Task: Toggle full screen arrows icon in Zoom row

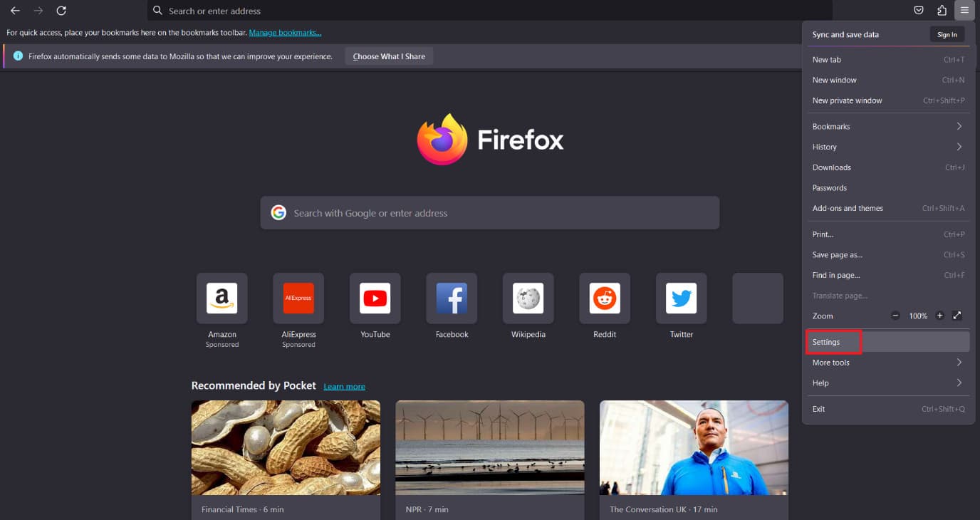Action: click(957, 316)
